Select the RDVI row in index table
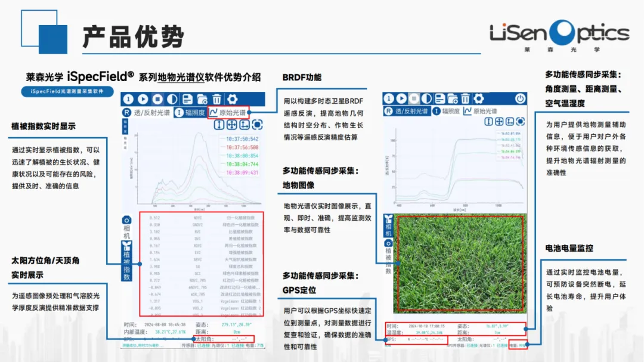The width and height of the screenshot is (644, 362). 202,246
